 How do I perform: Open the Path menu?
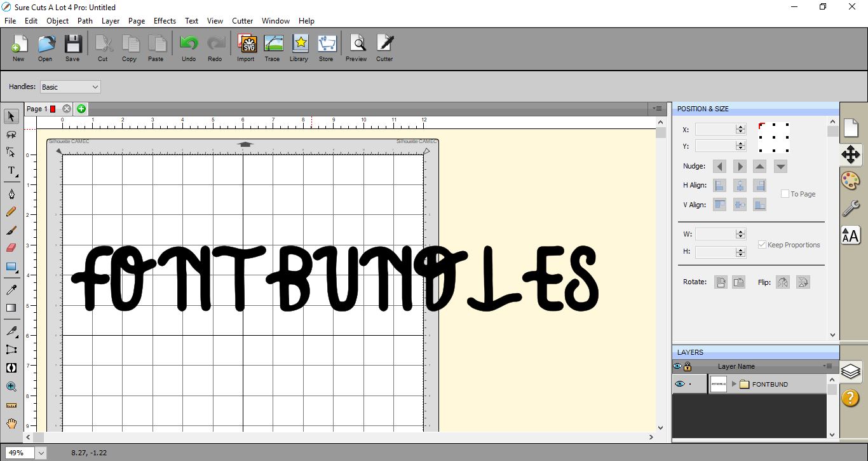[x=85, y=21]
